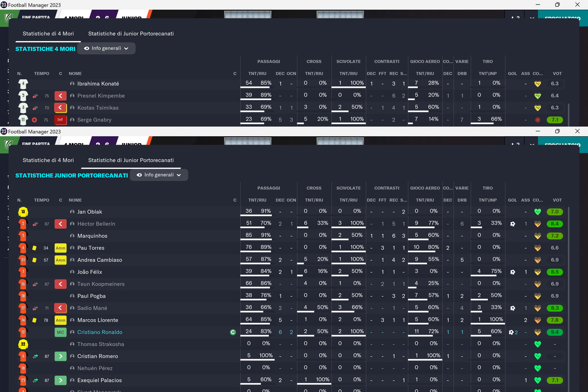Click the MiC badge beside Cristiano Ronaldo
Screen dimensions: 588x392
[x=60, y=332]
